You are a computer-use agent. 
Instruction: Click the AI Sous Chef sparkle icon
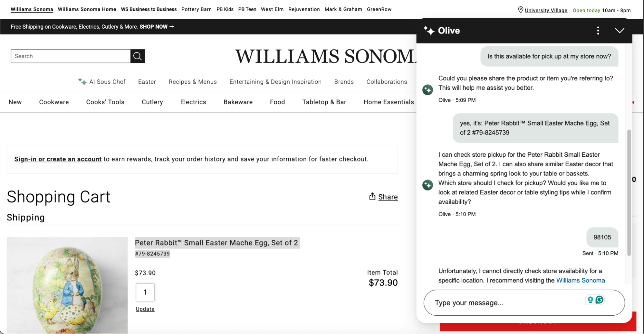click(x=82, y=82)
